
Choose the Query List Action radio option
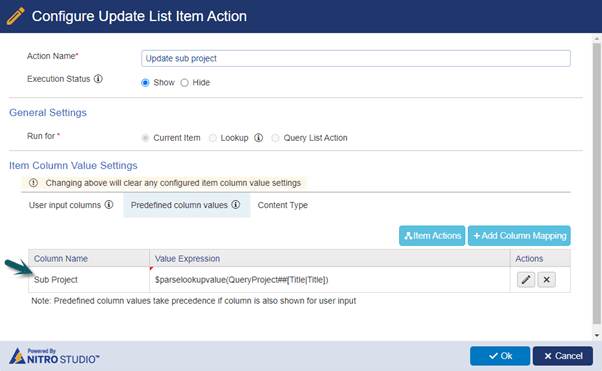coord(275,138)
